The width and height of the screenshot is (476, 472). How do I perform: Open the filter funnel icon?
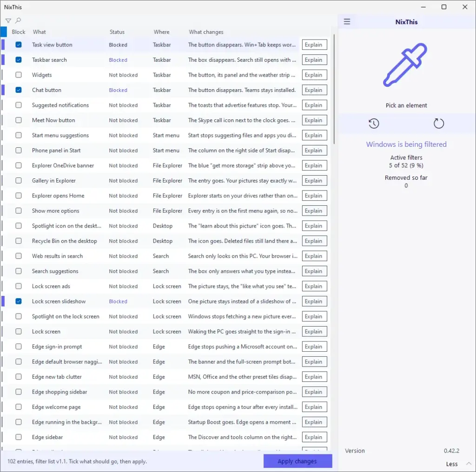click(8, 20)
